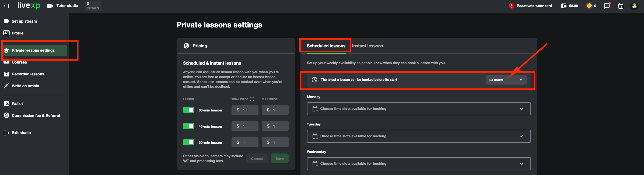Expand Monday time slots dropdown
Viewport: 644px width, 175px height.
point(419,109)
